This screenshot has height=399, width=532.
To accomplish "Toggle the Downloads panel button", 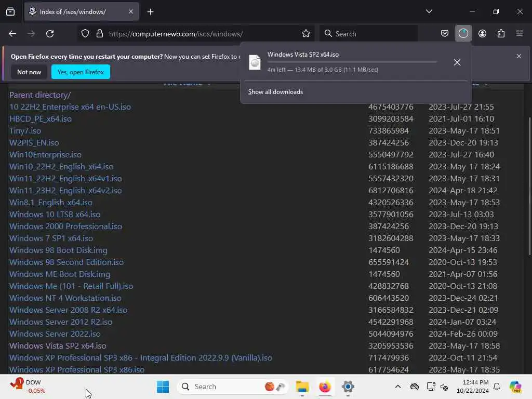I will click(463, 34).
